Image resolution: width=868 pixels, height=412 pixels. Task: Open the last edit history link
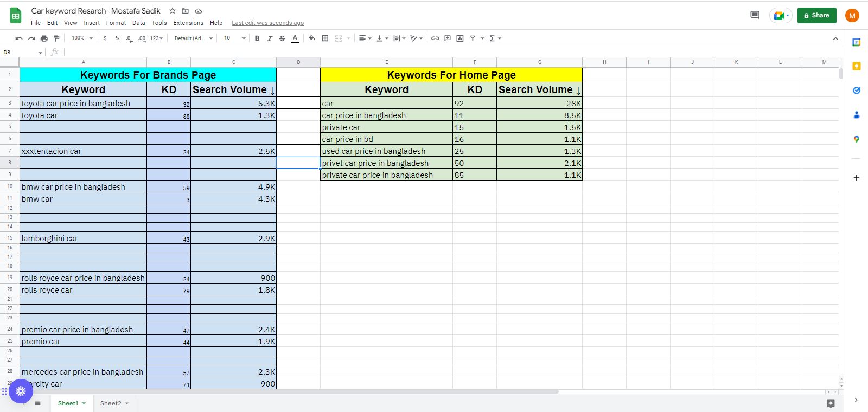tap(267, 23)
